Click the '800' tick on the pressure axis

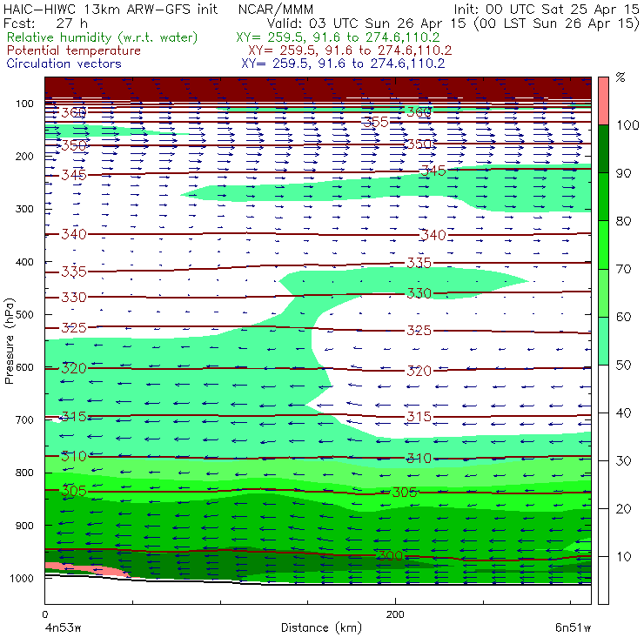[24, 473]
